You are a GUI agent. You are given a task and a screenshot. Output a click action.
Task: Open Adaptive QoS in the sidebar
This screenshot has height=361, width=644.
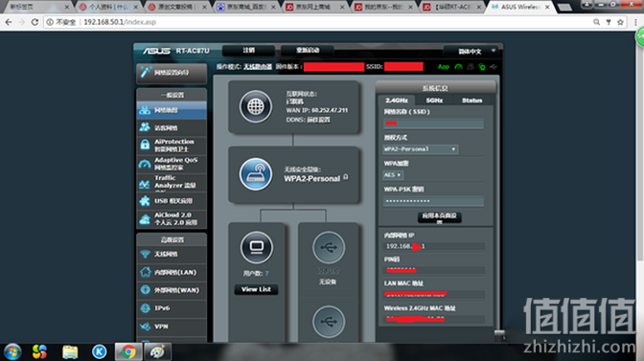click(172, 164)
